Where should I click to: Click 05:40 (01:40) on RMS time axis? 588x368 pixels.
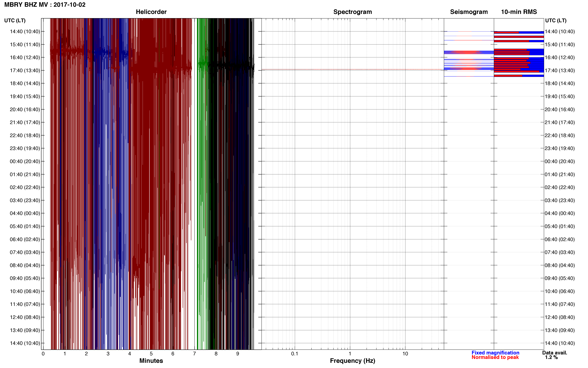click(560, 226)
